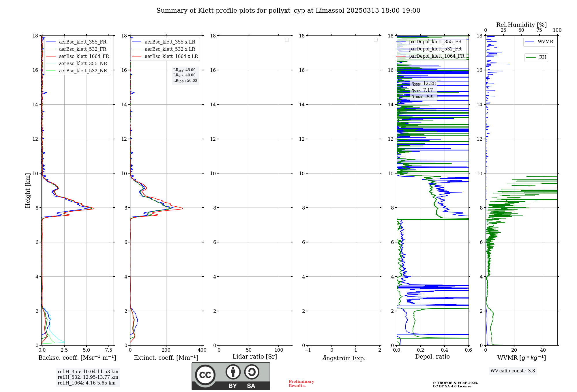
Task: Click the aerBsc_klett_1064 x LR legend entry
Action: pyautogui.click(x=165, y=56)
